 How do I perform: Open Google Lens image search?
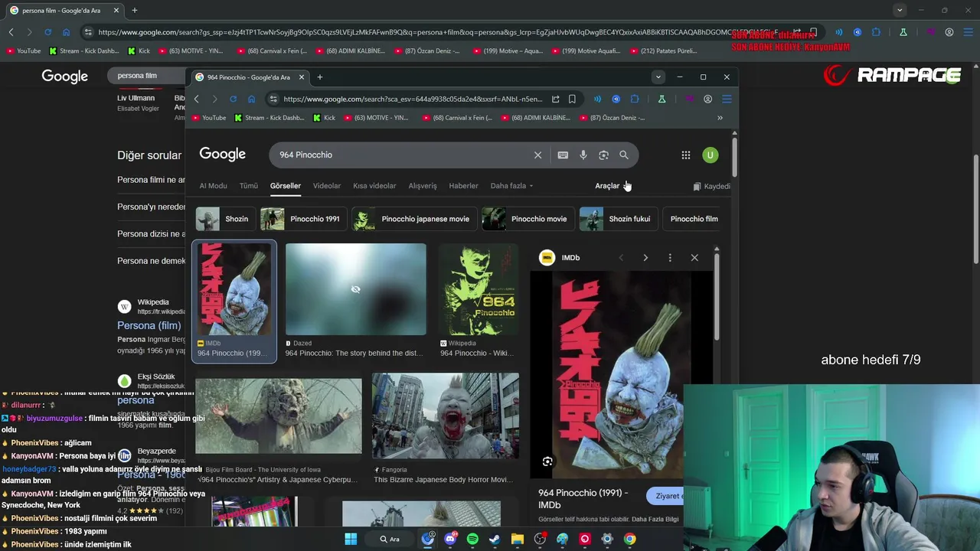pos(603,155)
